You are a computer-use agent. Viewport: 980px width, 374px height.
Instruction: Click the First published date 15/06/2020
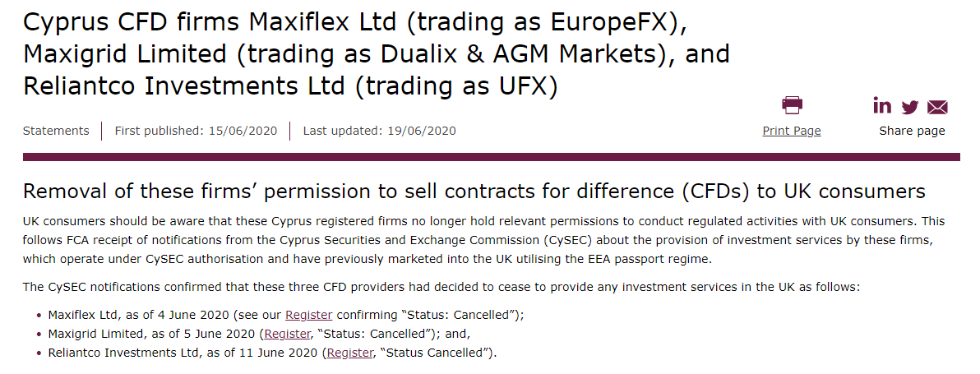(243, 131)
